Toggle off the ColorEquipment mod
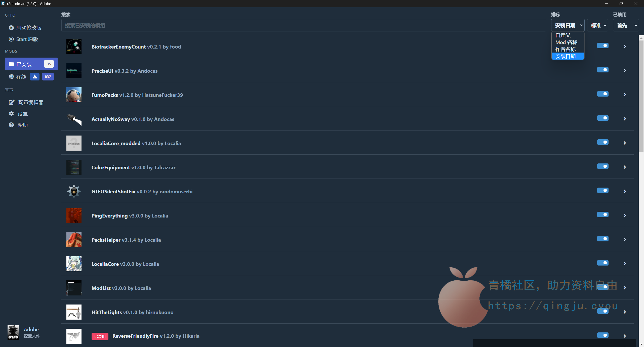The height and width of the screenshot is (347, 644). [603, 166]
